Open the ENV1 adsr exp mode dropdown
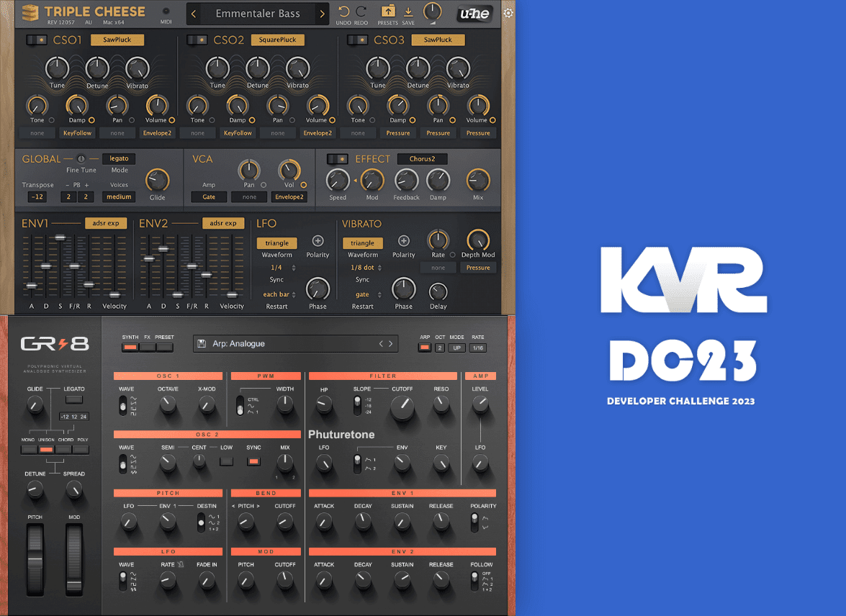The image size is (846, 616). 106,223
